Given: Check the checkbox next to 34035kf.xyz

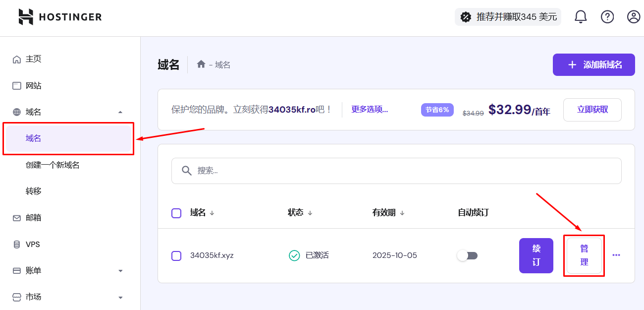Looking at the screenshot, I should pyautogui.click(x=176, y=255).
